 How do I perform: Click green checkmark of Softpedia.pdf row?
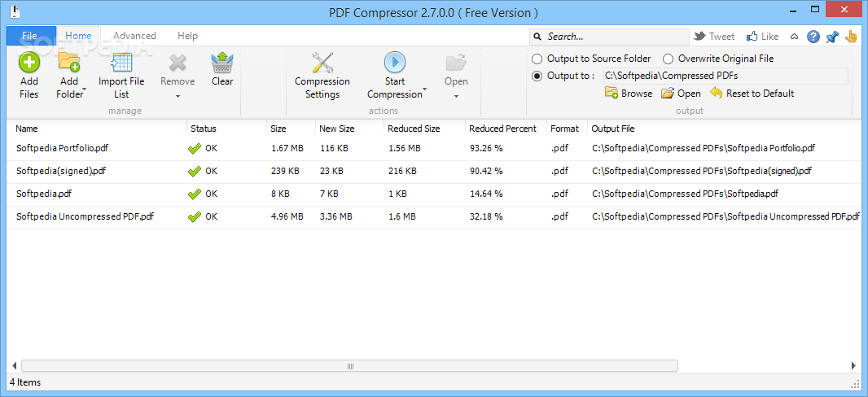pos(195,194)
